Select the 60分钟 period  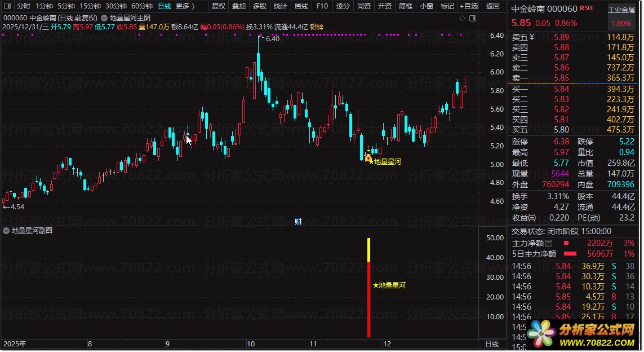[142, 6]
